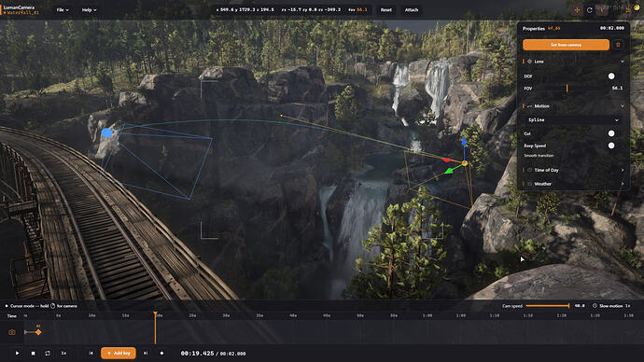Select the orange keyframe diamond on timeline
Screen dimensions: 644x362
point(38,332)
